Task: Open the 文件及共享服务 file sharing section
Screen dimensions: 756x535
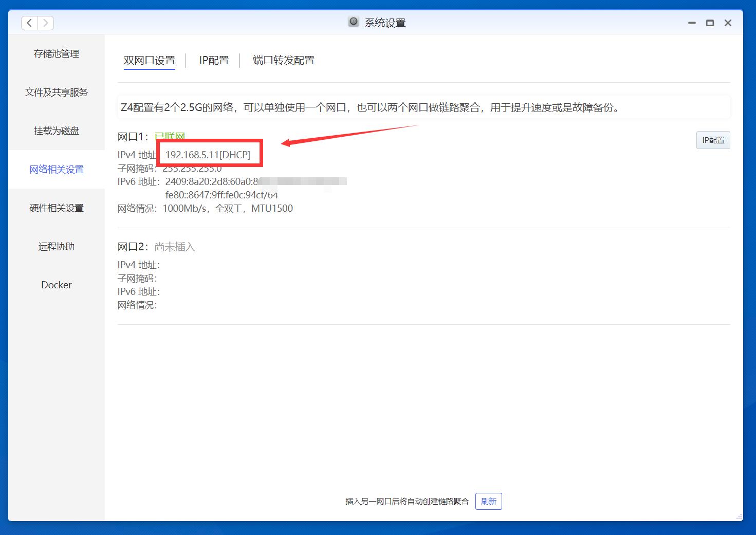Action: coord(57,92)
